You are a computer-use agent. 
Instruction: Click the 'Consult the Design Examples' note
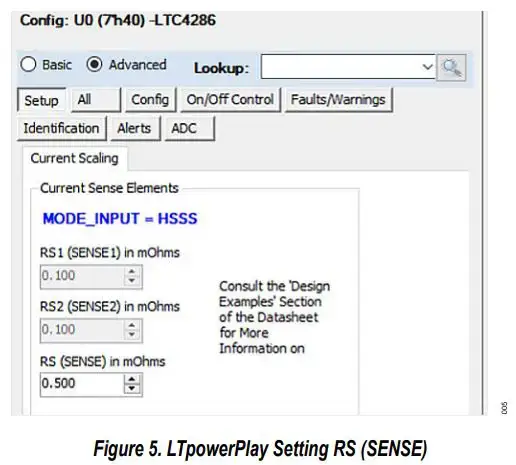274,317
